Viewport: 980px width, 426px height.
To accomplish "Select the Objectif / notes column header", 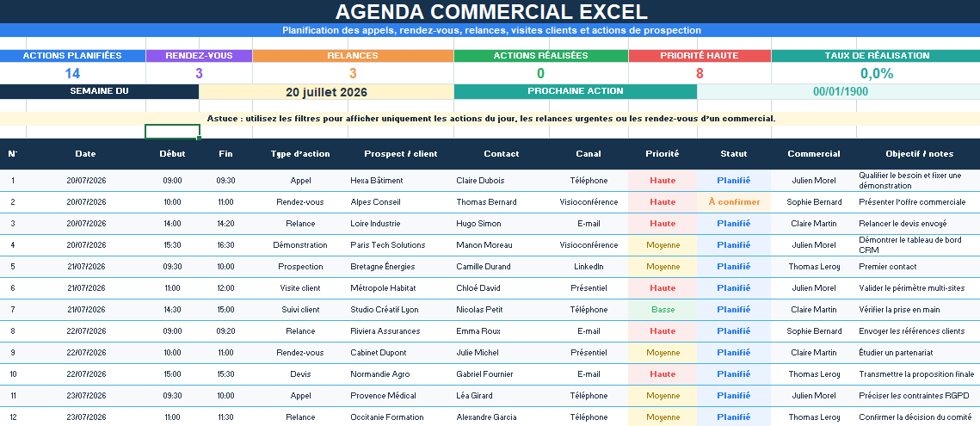I will 920,154.
